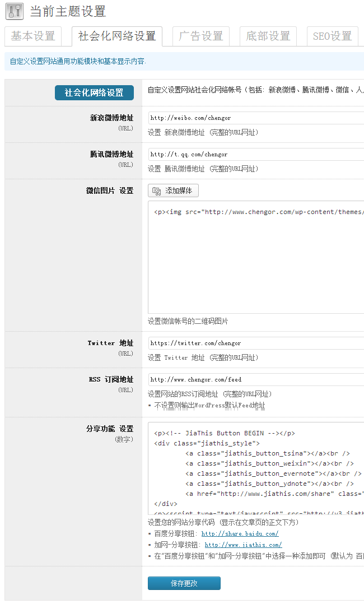Click the theme settings slider icon

[x=14, y=11]
